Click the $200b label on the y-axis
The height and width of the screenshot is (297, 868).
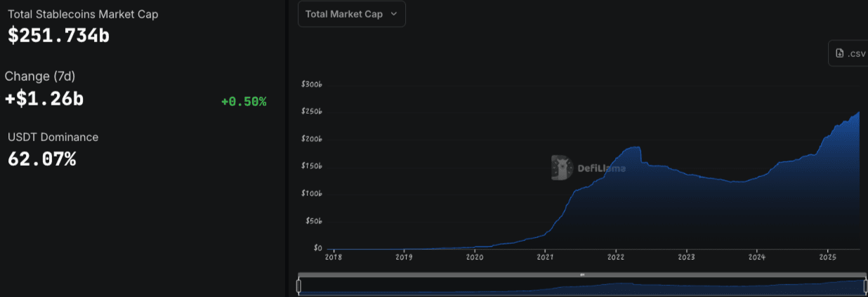(311, 139)
